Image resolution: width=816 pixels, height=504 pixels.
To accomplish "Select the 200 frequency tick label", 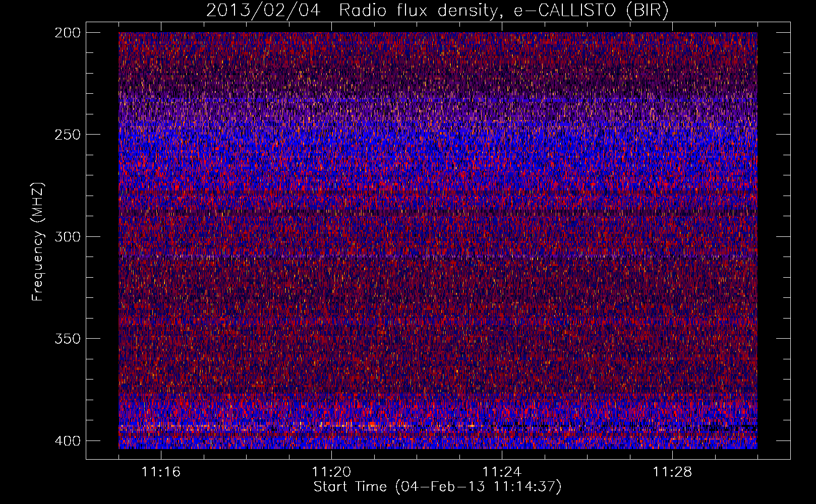I will pyautogui.click(x=67, y=33).
